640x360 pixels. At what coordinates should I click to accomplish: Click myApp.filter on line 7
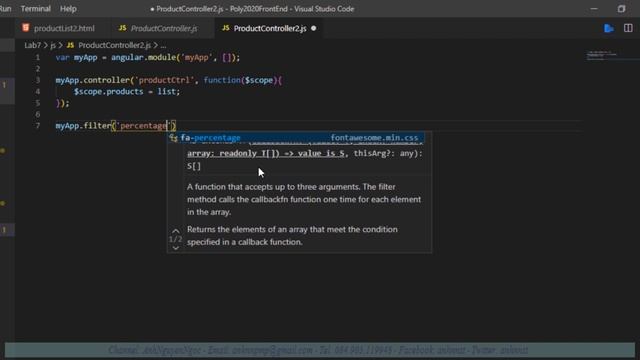tap(83, 126)
